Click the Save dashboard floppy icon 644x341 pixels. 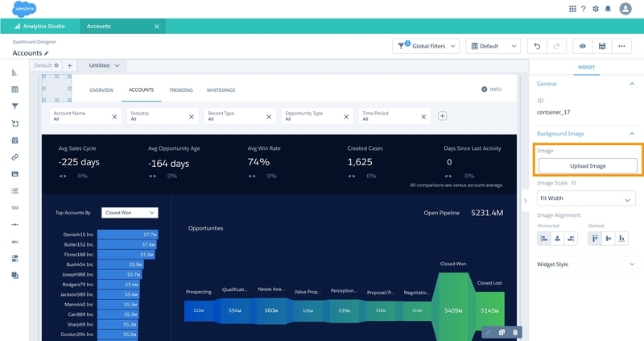coord(601,46)
